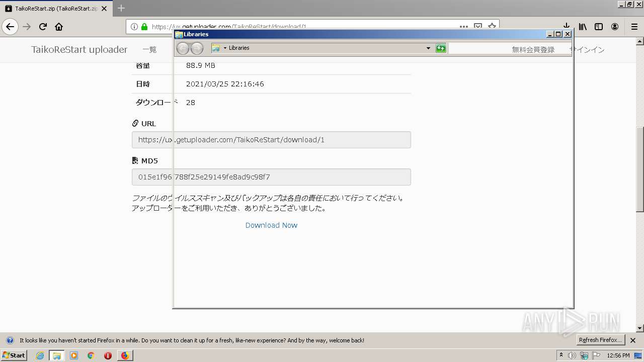The height and width of the screenshot is (362, 644).
Task: Click the 日時 row label
Action: click(x=143, y=84)
